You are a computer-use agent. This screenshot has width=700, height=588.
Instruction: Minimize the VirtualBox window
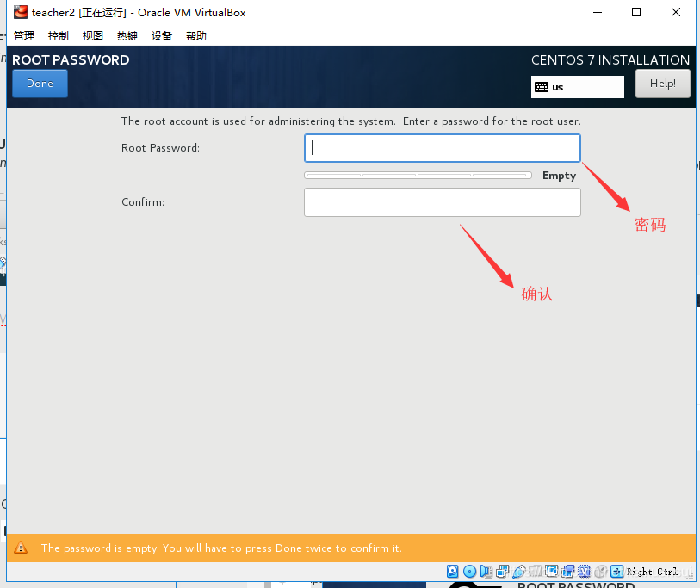tap(598, 13)
